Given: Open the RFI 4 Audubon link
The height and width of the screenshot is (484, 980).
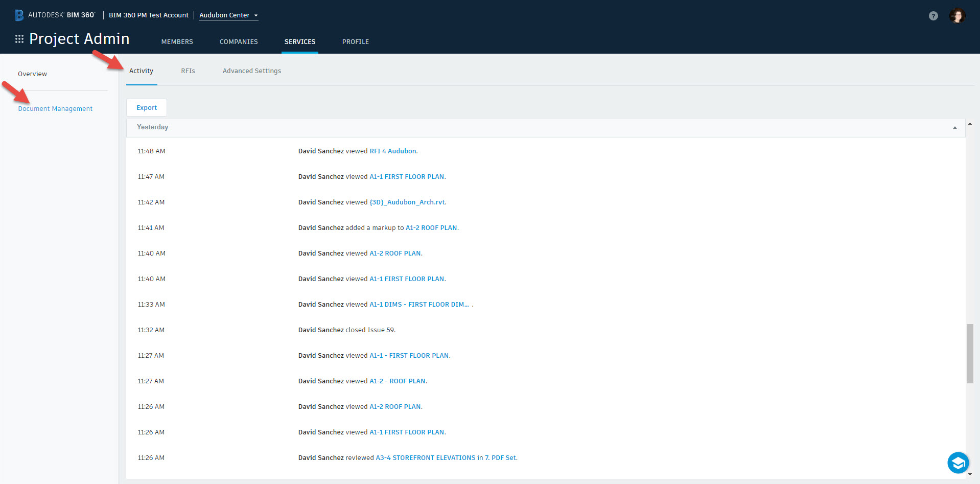Looking at the screenshot, I should click(393, 151).
